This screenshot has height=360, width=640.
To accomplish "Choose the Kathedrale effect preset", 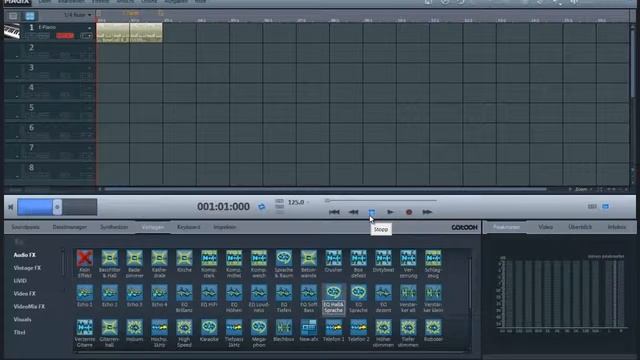I will tap(159, 258).
